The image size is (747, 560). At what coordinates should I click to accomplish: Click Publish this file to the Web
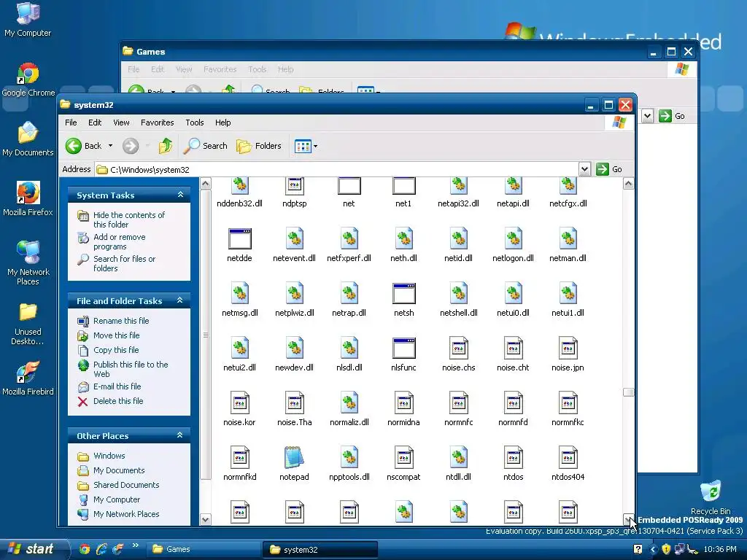pyautogui.click(x=131, y=369)
